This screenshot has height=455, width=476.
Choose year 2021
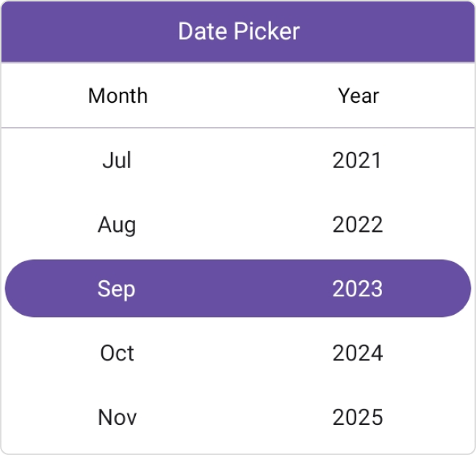pyautogui.click(x=357, y=160)
